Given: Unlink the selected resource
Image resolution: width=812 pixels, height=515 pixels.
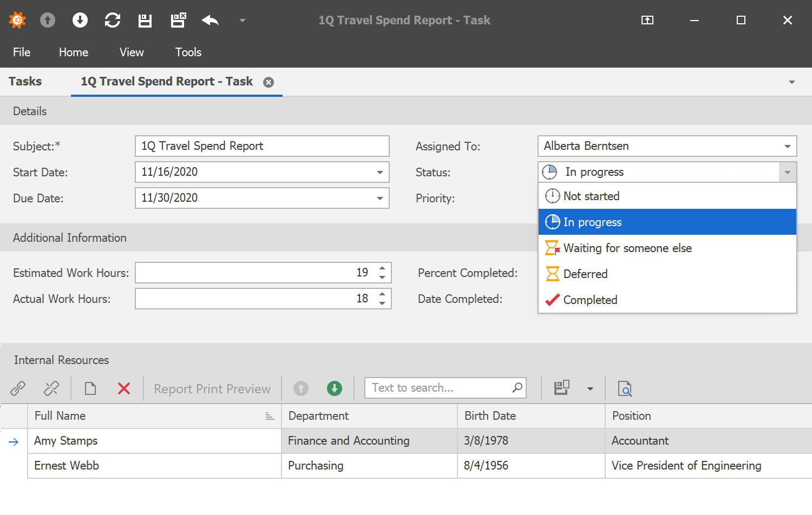Looking at the screenshot, I should [x=51, y=388].
